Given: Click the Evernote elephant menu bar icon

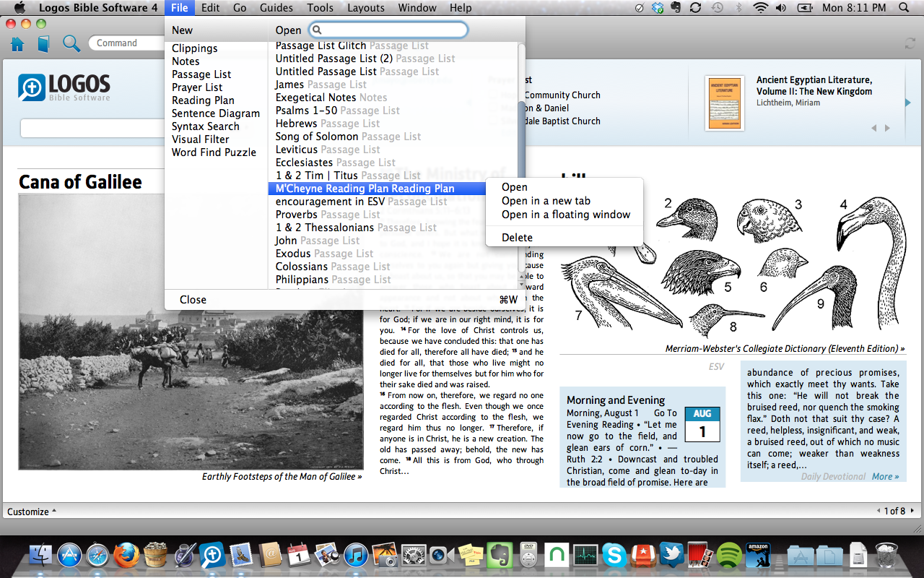Looking at the screenshot, I should [x=676, y=8].
